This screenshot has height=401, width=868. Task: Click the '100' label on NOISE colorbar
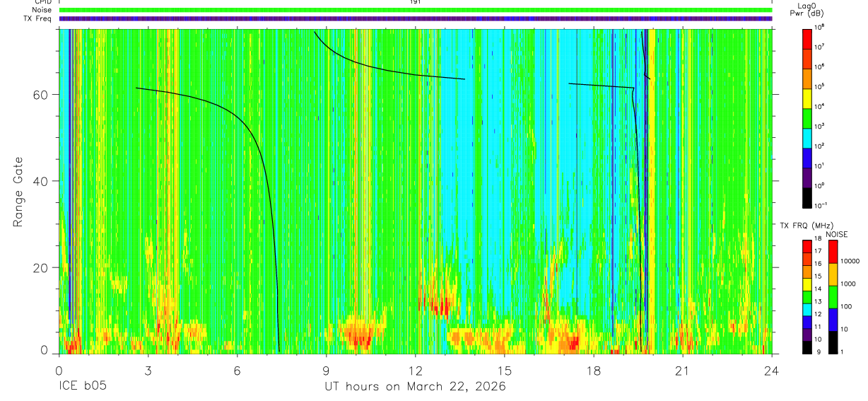[x=845, y=306]
